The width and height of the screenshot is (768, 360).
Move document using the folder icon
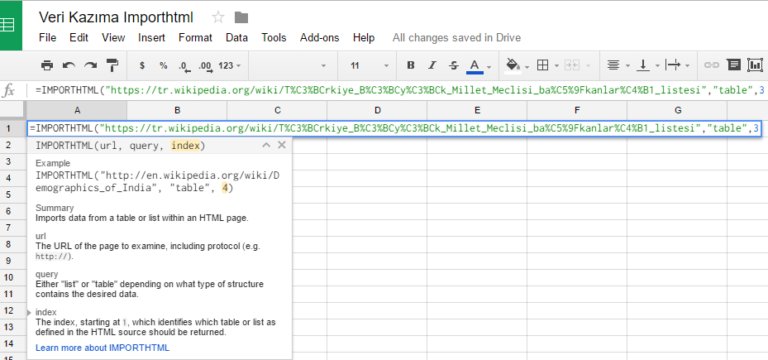(x=241, y=18)
